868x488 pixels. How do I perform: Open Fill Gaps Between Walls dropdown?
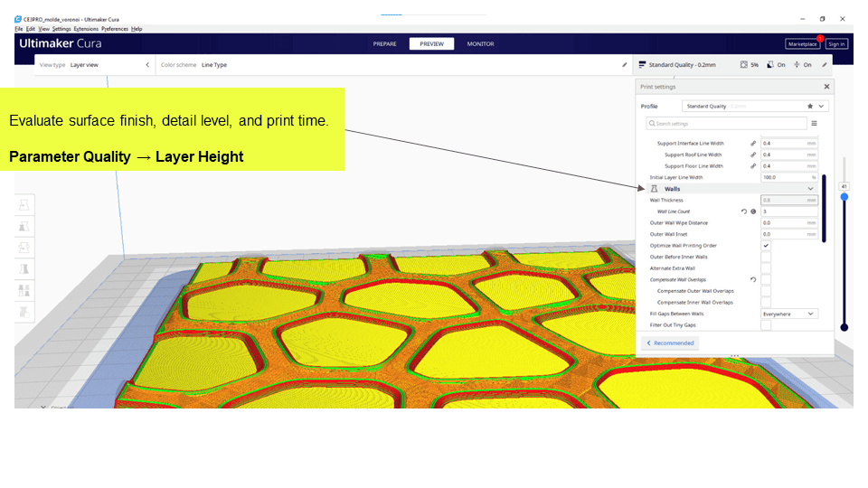(x=788, y=314)
